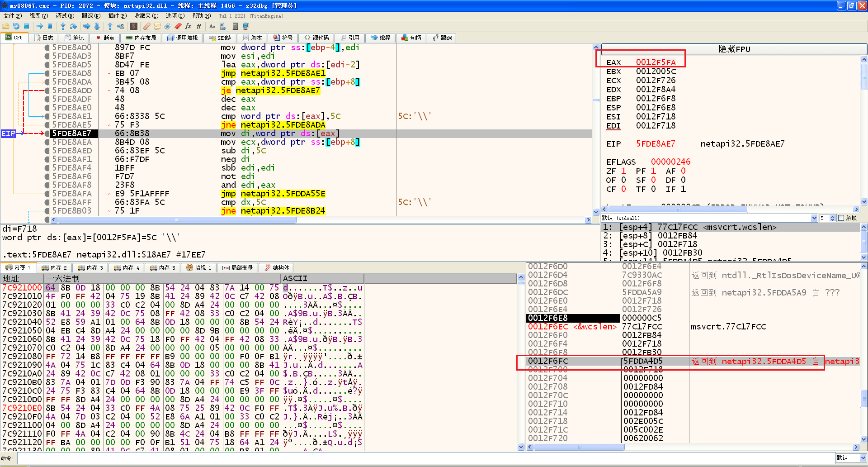Open the 调试(D) menu

[x=65, y=16]
